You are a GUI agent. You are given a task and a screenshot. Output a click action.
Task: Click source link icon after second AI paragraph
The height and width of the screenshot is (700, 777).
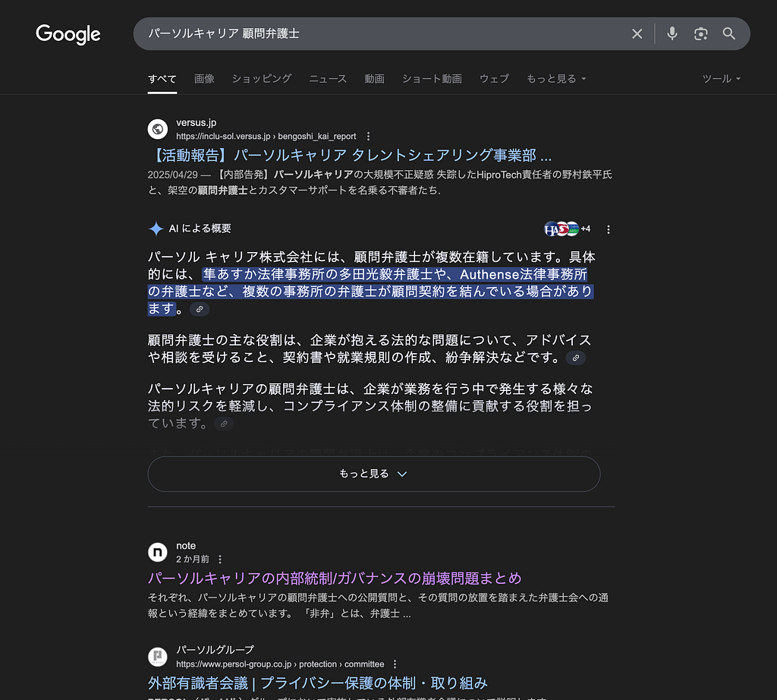pos(576,358)
